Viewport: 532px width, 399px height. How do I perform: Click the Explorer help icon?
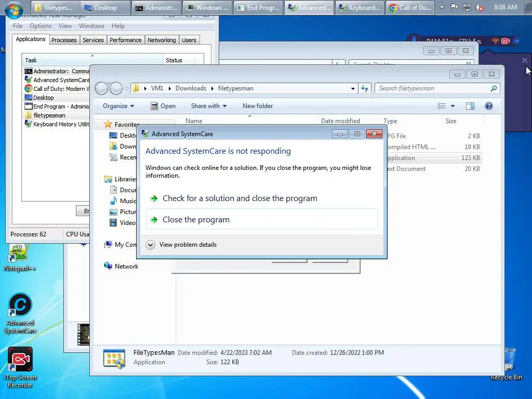(x=488, y=106)
